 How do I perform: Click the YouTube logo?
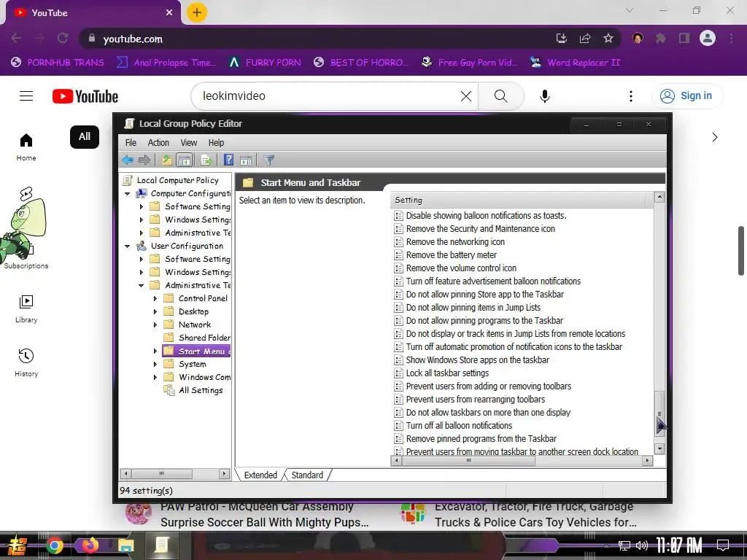coord(85,96)
